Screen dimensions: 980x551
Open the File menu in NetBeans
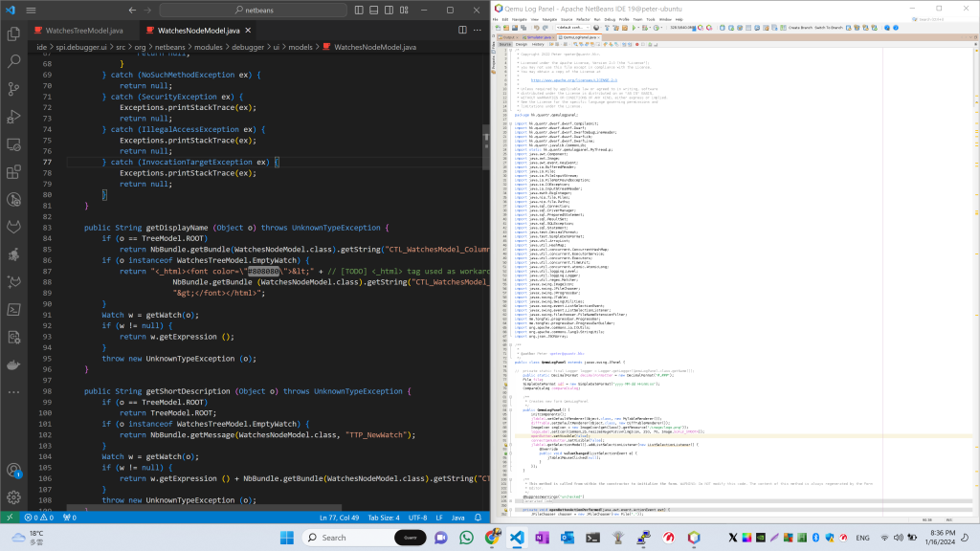click(x=497, y=19)
